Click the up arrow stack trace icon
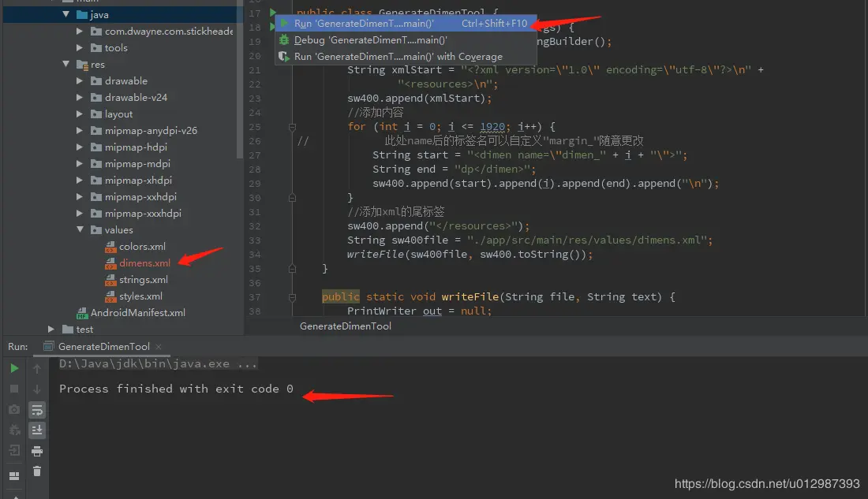This screenshot has width=868, height=499. pos(37,368)
